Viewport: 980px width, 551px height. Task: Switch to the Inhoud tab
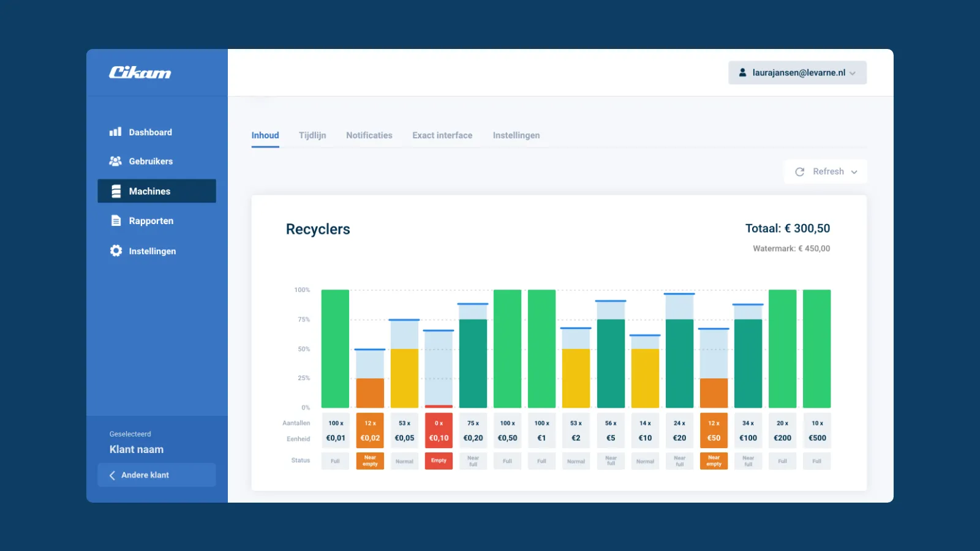pyautogui.click(x=265, y=135)
